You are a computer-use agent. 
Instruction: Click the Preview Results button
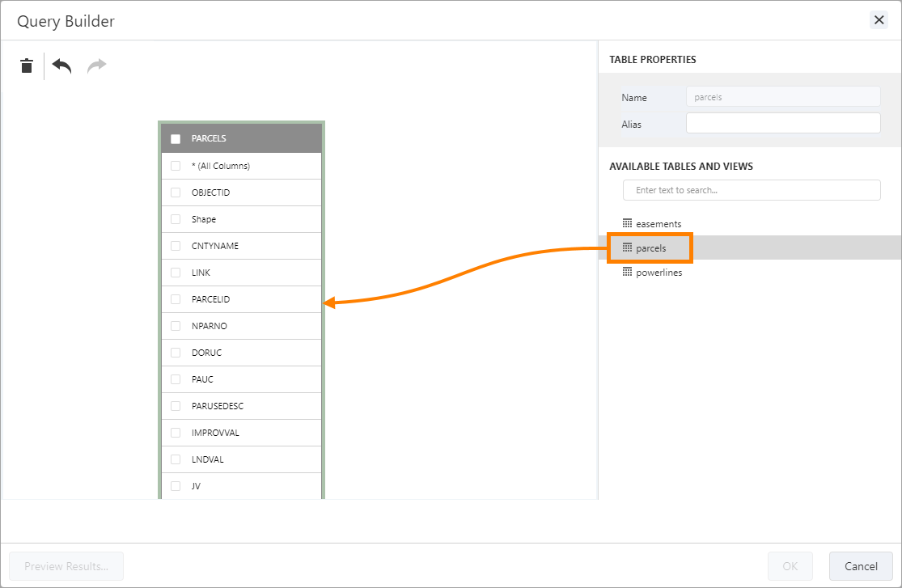click(x=66, y=565)
